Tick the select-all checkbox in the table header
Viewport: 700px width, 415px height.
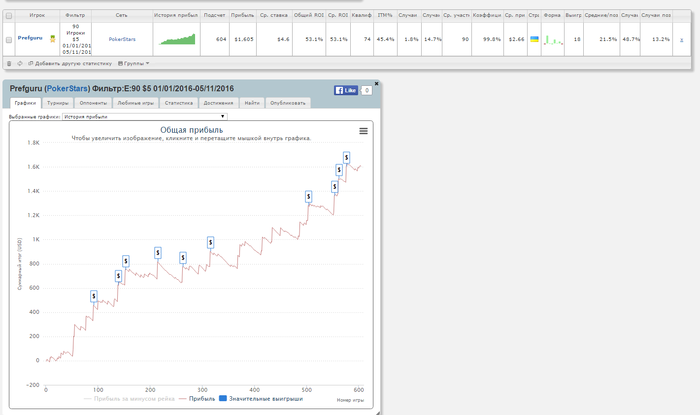click(x=8, y=16)
